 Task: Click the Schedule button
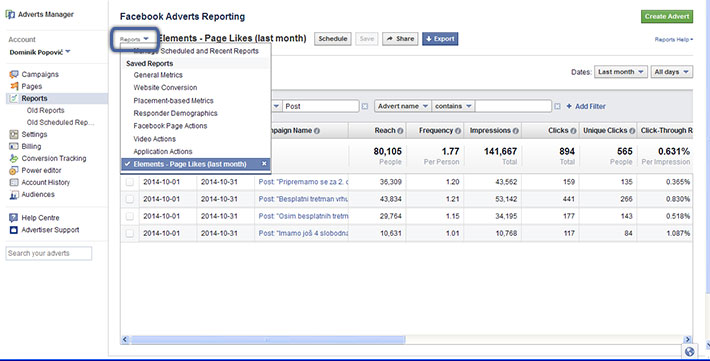click(333, 39)
